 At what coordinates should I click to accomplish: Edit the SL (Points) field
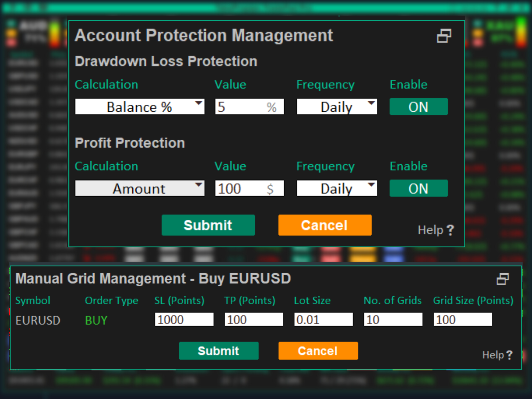tap(184, 320)
